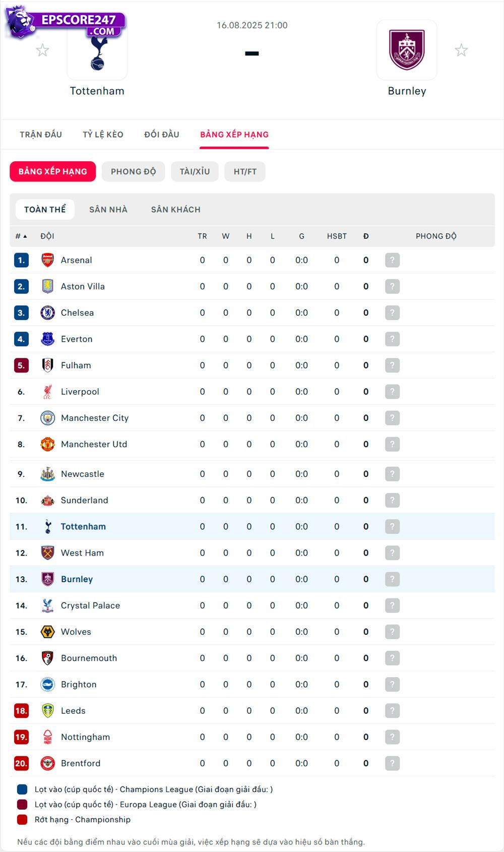Image resolution: width=504 pixels, height=852 pixels.
Task: Select the TÀI/XỈU filter button
Action: [195, 171]
